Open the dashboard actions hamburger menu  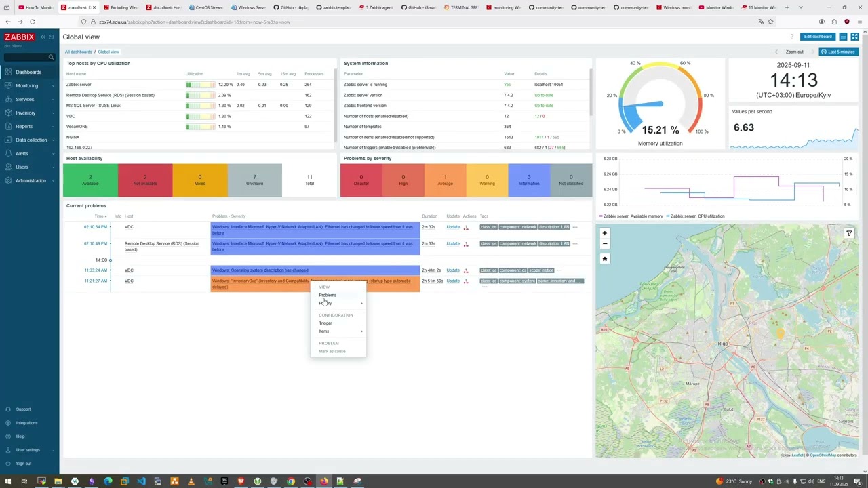pyautogui.click(x=843, y=37)
